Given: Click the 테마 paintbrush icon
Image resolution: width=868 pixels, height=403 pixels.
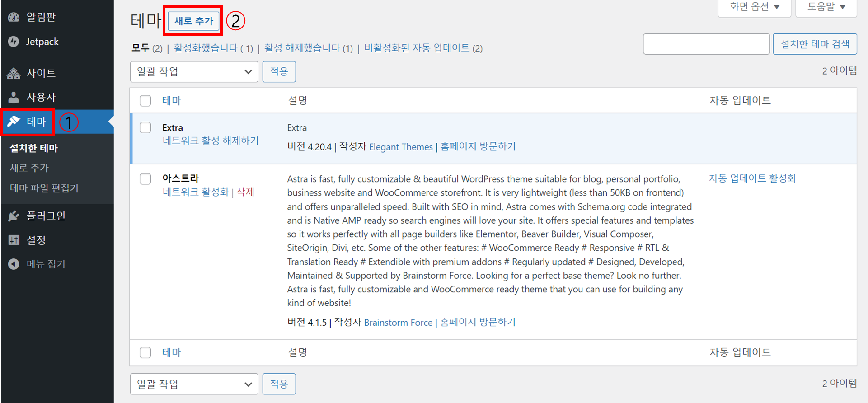Looking at the screenshot, I should pyautogui.click(x=14, y=121).
